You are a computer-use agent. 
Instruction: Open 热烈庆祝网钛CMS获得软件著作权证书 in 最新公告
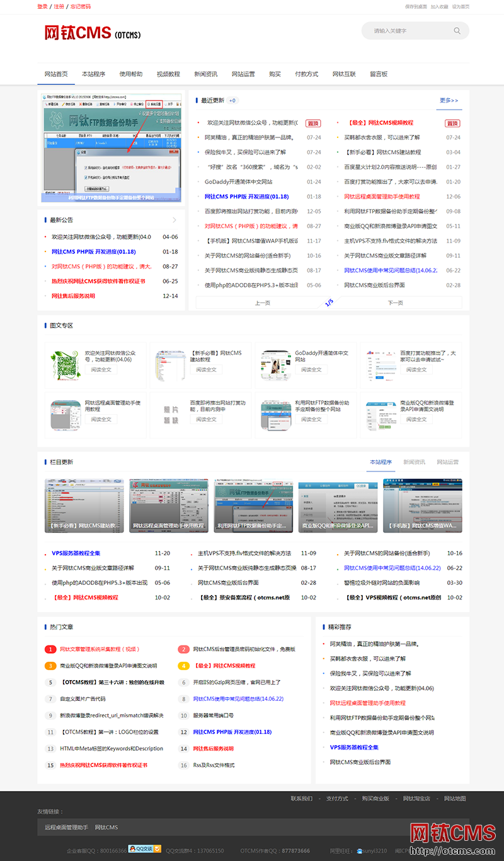98,281
